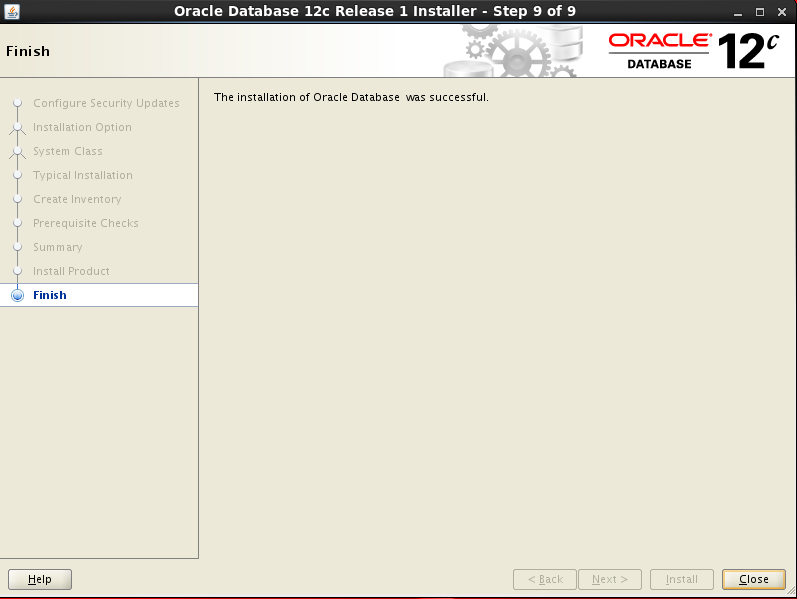
Task: Click the blue Finish step bullet
Action: [17, 295]
